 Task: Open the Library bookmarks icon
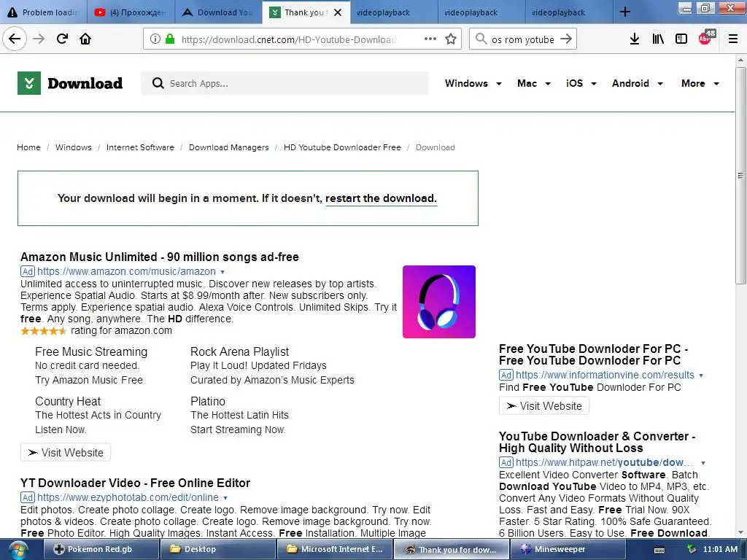pyautogui.click(x=658, y=39)
